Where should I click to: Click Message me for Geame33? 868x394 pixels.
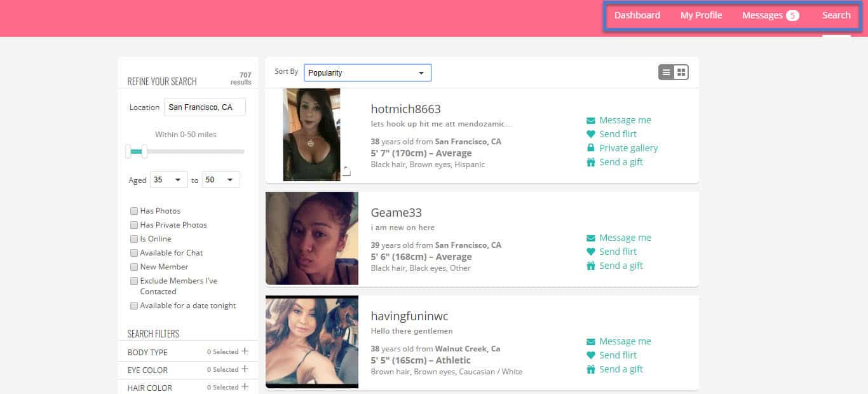[625, 238]
